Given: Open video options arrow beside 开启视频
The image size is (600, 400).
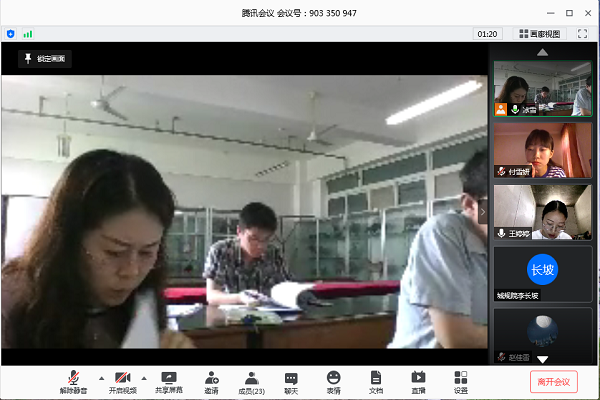Looking at the screenshot, I should point(144,378).
